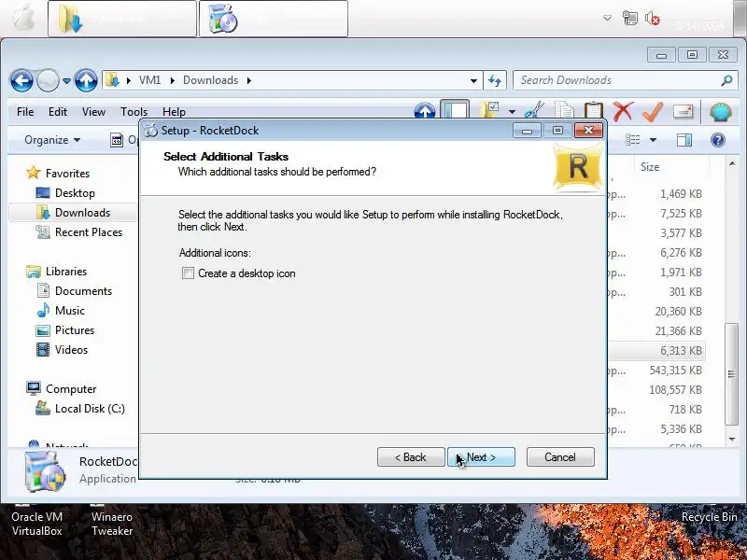
Task: Open the address bar history dropdown
Action: tap(473, 80)
